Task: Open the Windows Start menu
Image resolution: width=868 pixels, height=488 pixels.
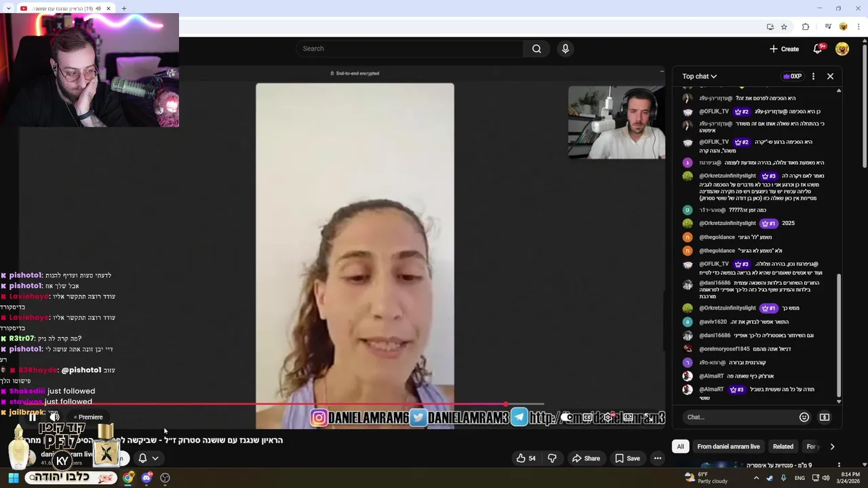Action: point(13,478)
